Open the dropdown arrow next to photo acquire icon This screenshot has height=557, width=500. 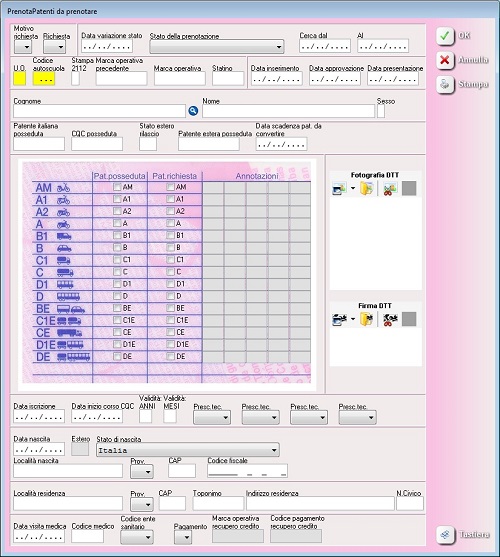tap(353, 188)
